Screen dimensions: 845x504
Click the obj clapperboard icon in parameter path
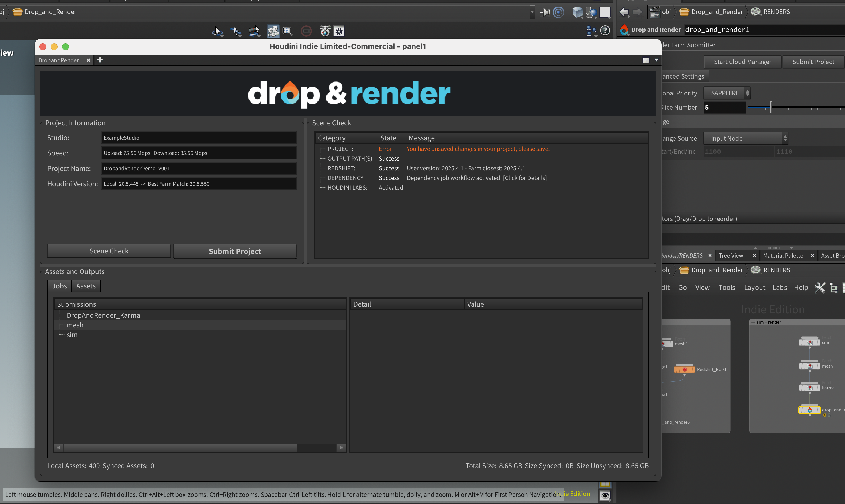pos(655,12)
